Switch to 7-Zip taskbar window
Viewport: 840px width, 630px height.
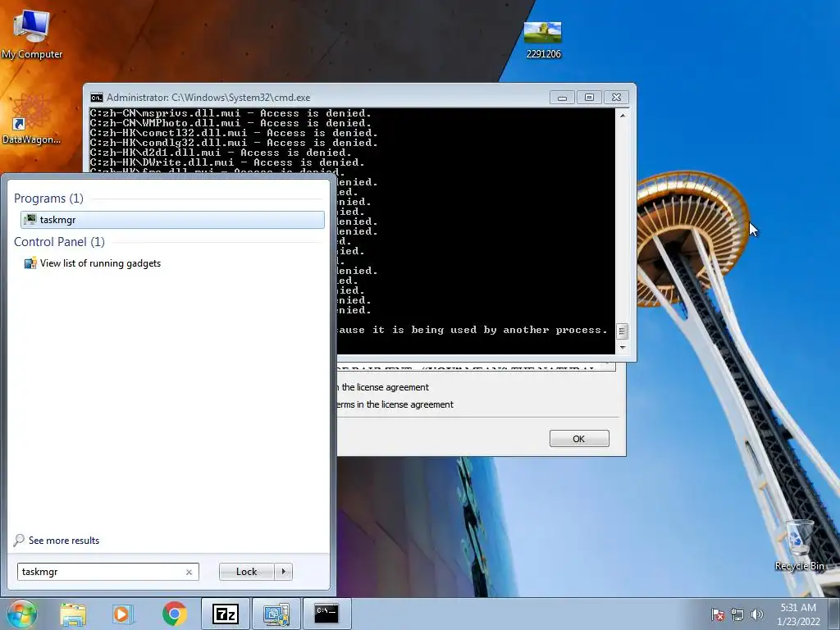pos(225,614)
